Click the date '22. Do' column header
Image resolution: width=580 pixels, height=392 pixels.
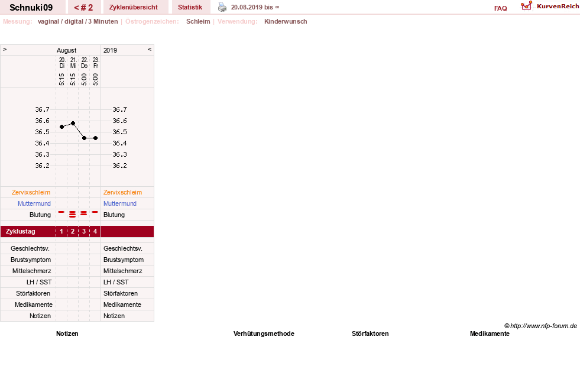point(85,63)
